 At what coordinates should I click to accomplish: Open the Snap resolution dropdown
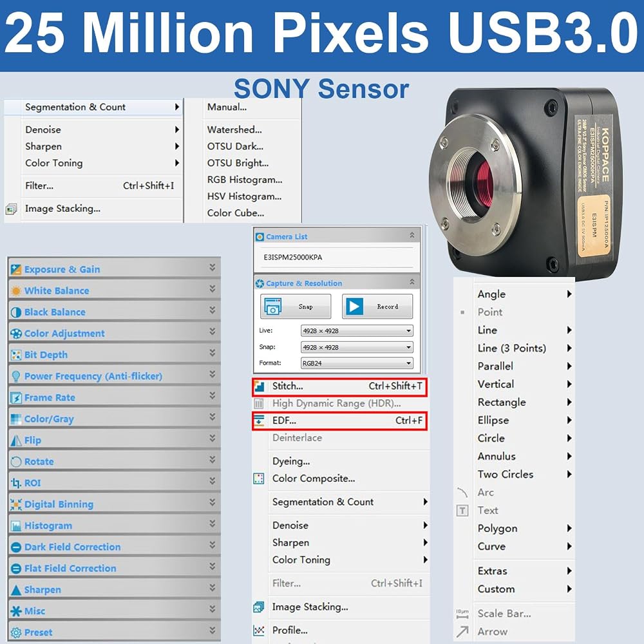(x=357, y=347)
